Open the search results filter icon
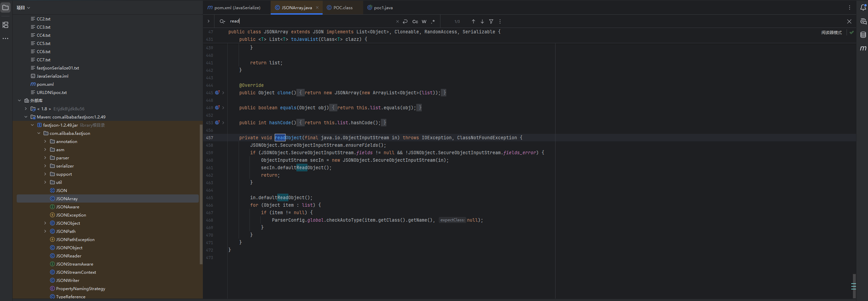The height and width of the screenshot is (301, 868). pos(491,21)
